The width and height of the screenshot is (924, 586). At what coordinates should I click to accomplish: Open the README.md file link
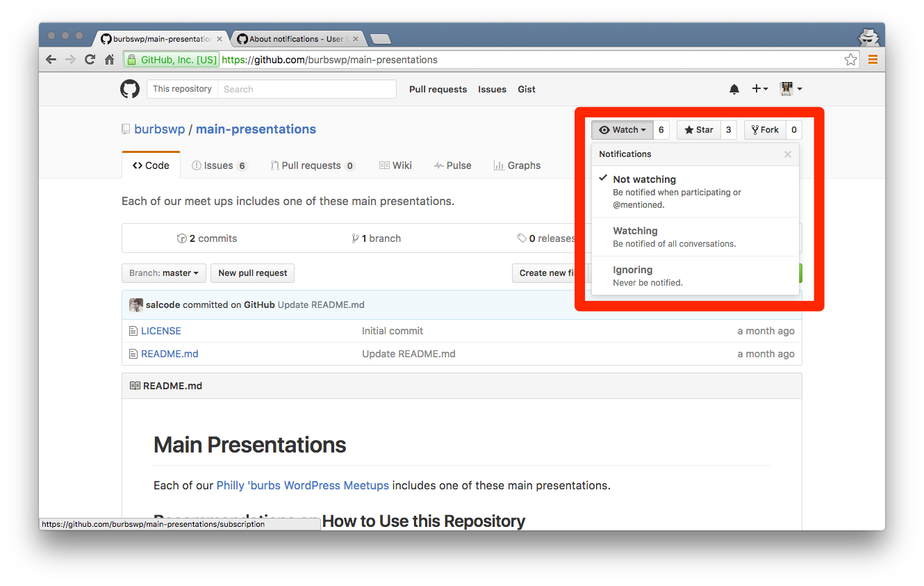[170, 355]
